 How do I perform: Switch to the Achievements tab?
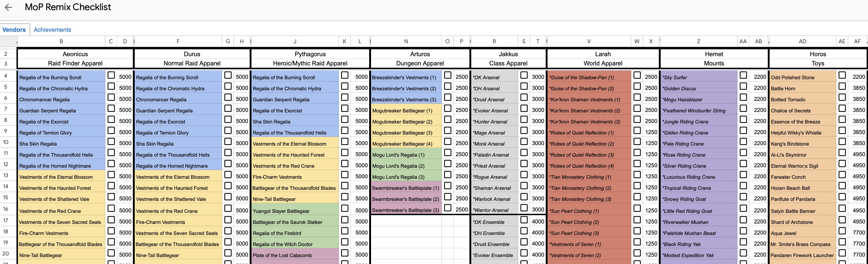tap(52, 30)
